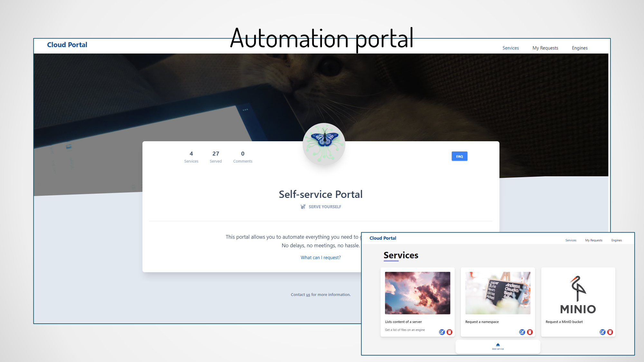Delete the 'Lists content of a server' service
Image resolution: width=644 pixels, height=362 pixels.
pyautogui.click(x=450, y=332)
